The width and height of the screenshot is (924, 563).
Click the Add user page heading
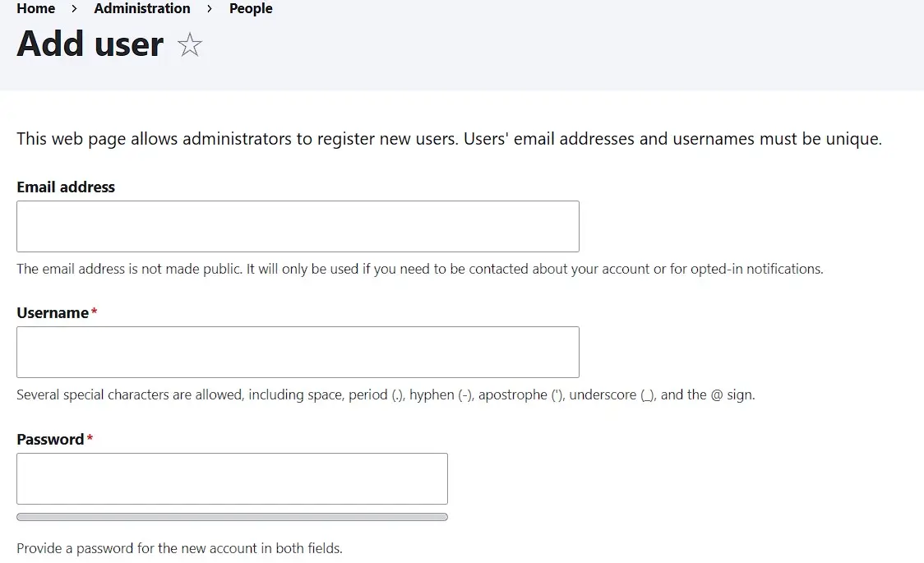click(90, 44)
